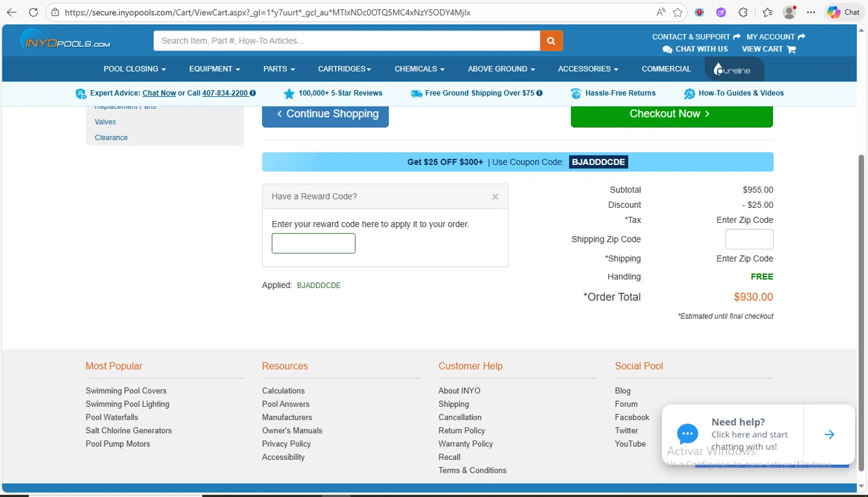
Task: Click Continue Shopping button
Action: 325,115
